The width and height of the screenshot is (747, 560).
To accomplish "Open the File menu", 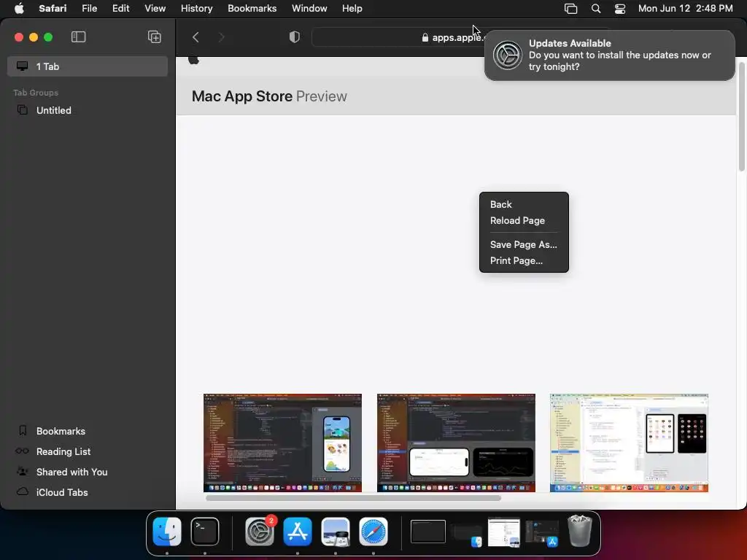I will click(x=89, y=8).
